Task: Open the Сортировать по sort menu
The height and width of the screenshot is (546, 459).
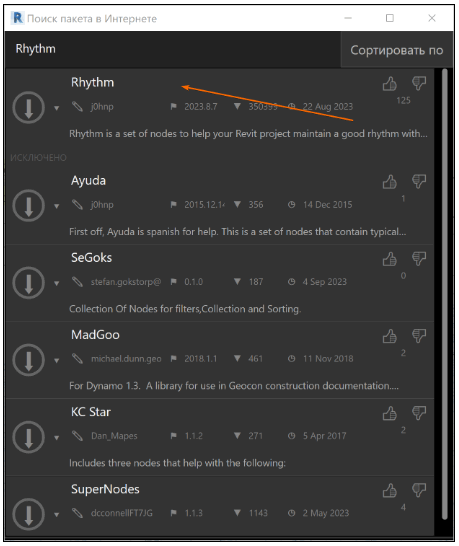Action: coord(397,50)
